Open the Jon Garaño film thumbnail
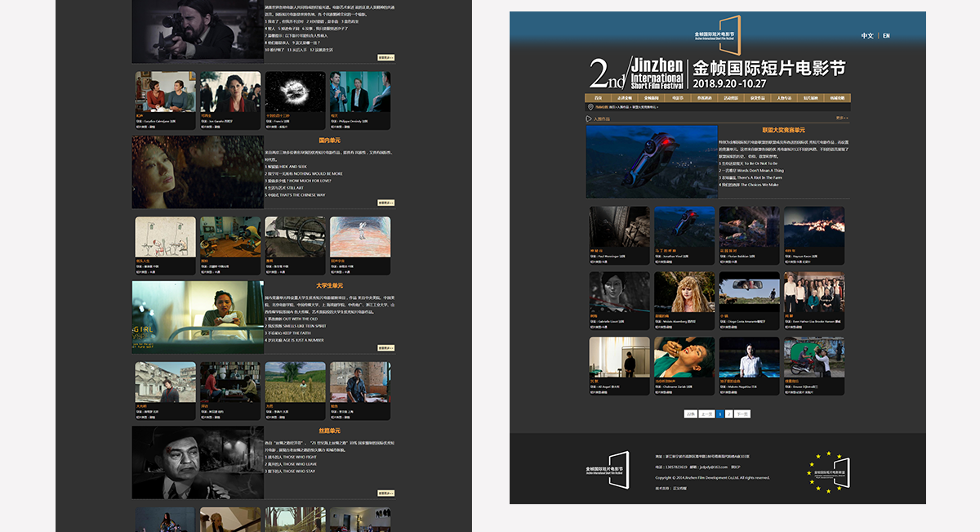This screenshot has width=980, height=532. tap(230, 92)
